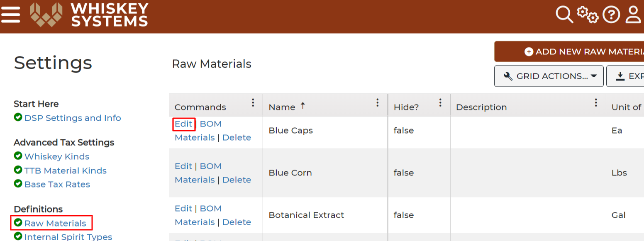Open Name column options menu
The image size is (644, 241).
point(378,103)
